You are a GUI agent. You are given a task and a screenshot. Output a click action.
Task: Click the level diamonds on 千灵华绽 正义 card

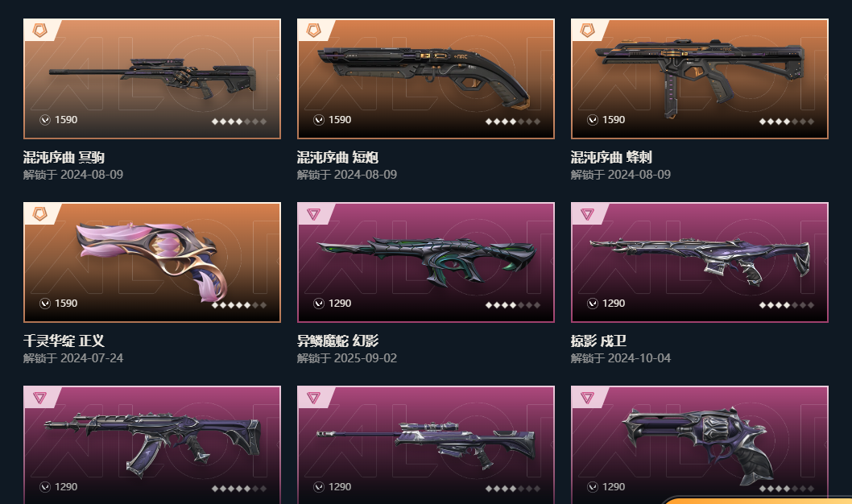[239, 305]
